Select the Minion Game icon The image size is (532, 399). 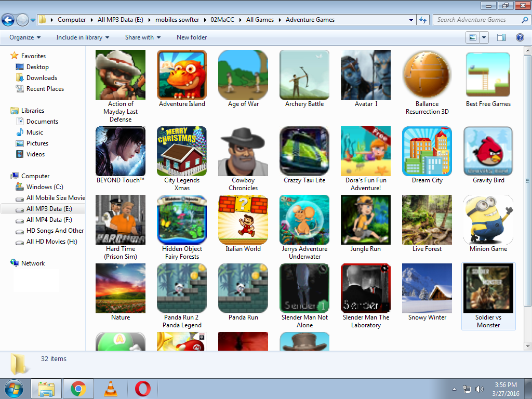[488, 220]
